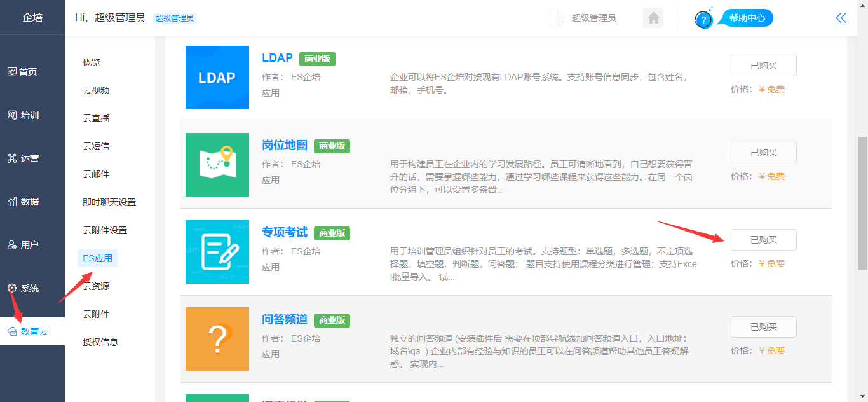This screenshot has height=402, width=868.
Task: Click the ¥免费 price for LDAP
Action: (x=771, y=89)
